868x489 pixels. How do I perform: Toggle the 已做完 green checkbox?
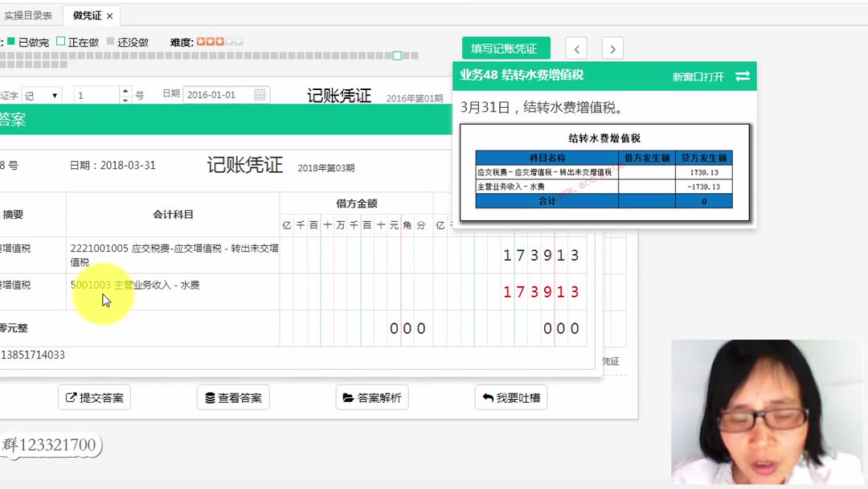click(x=11, y=41)
